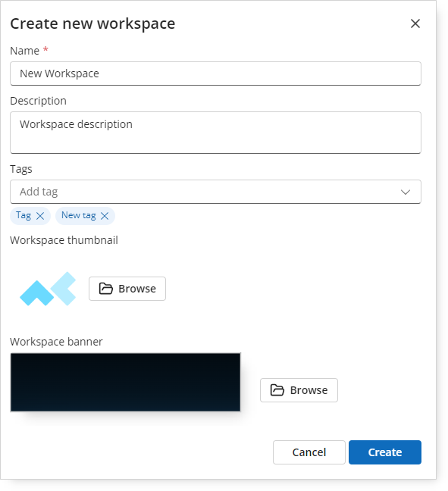Remove the "Tag" chip
The height and width of the screenshot is (491, 448).
[x=40, y=216]
